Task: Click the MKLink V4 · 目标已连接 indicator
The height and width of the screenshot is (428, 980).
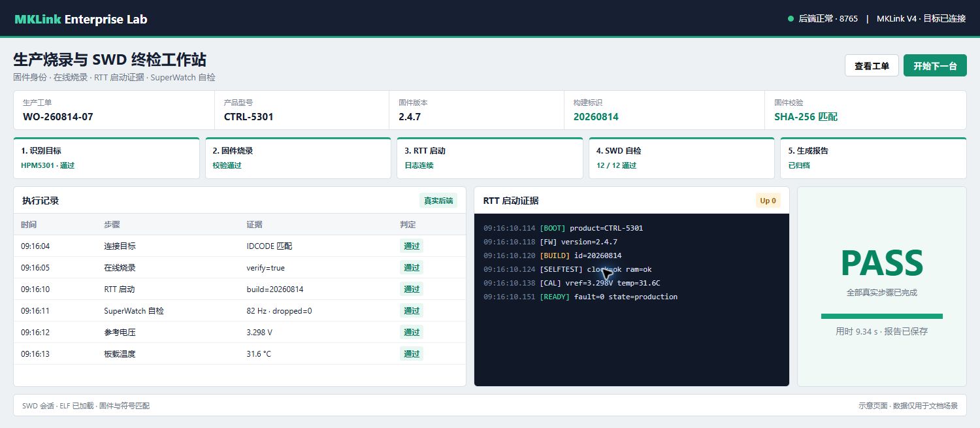Action: [921, 19]
